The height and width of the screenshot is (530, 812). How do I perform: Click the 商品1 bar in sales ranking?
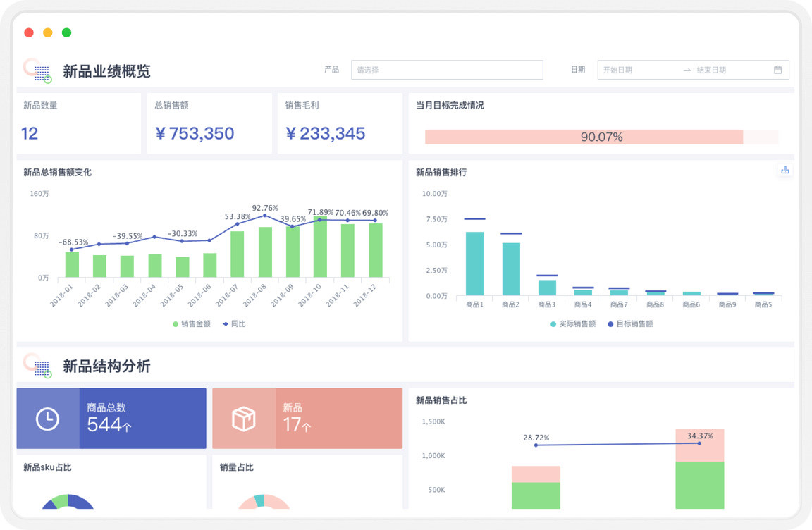[474, 264]
